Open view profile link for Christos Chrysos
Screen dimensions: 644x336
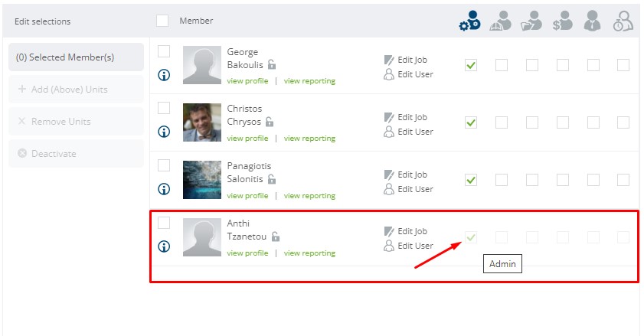[247, 139]
